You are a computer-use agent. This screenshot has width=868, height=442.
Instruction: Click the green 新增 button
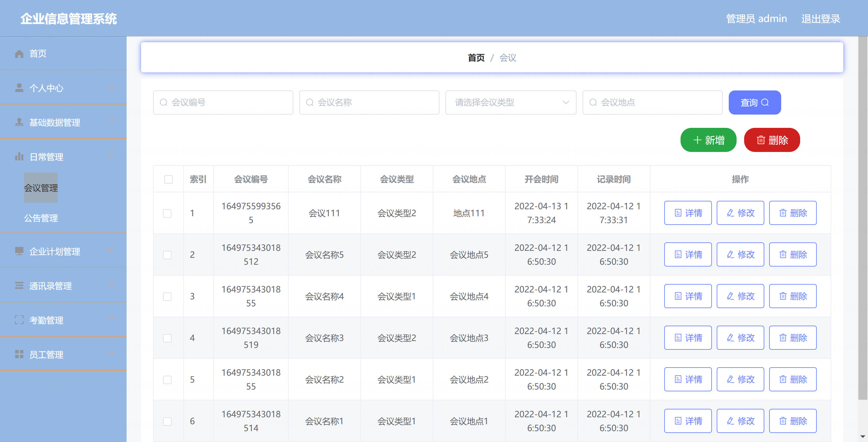point(708,140)
